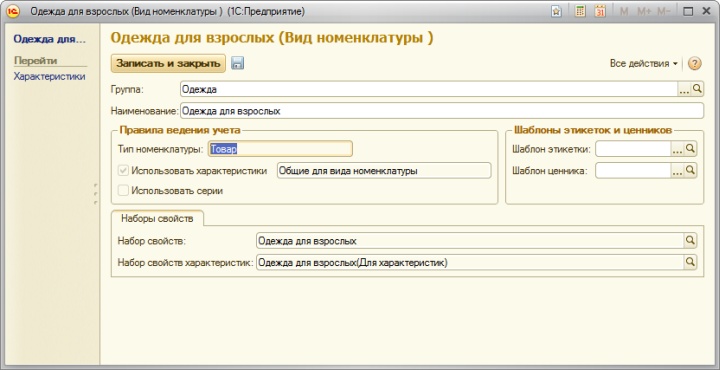Open the Набор свойств magnifier icon
Screen dimensions: 720x370
click(x=690, y=241)
